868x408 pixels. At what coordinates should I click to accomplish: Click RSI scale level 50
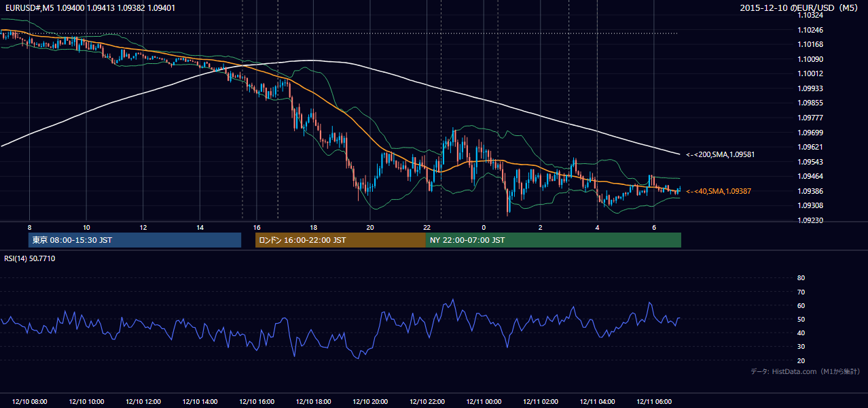(x=801, y=319)
